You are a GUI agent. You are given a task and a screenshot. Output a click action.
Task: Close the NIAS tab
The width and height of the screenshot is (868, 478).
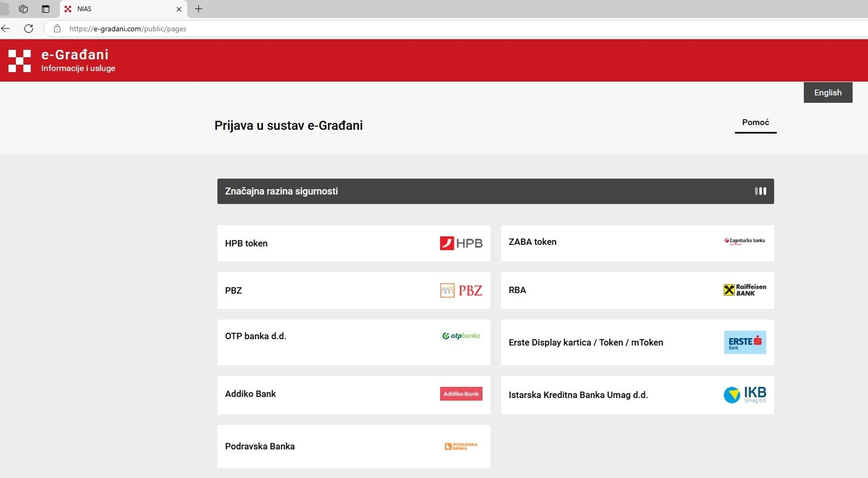pyautogui.click(x=179, y=9)
